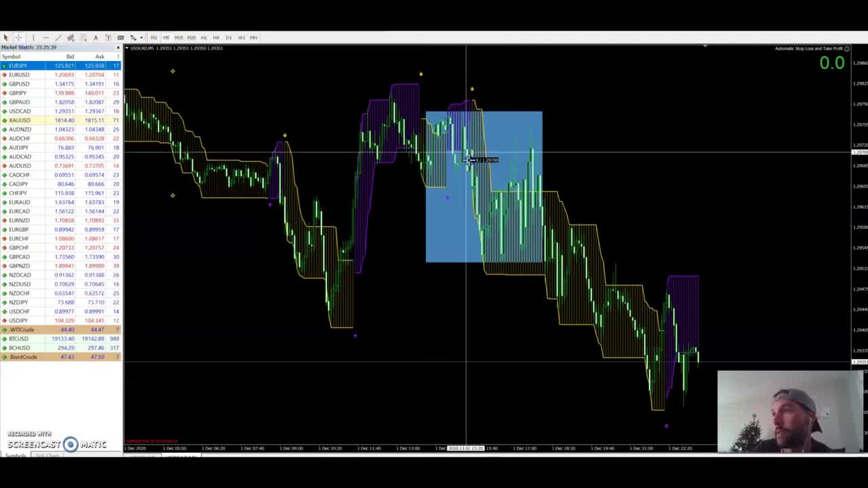
Task: Switch chart to M1 timeframe
Action: pos(154,37)
